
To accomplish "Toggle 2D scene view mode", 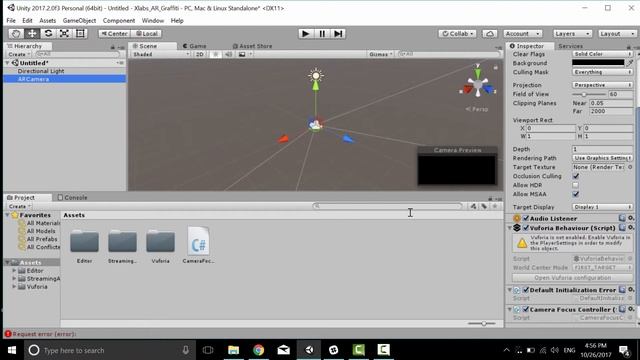I will tap(200, 54).
